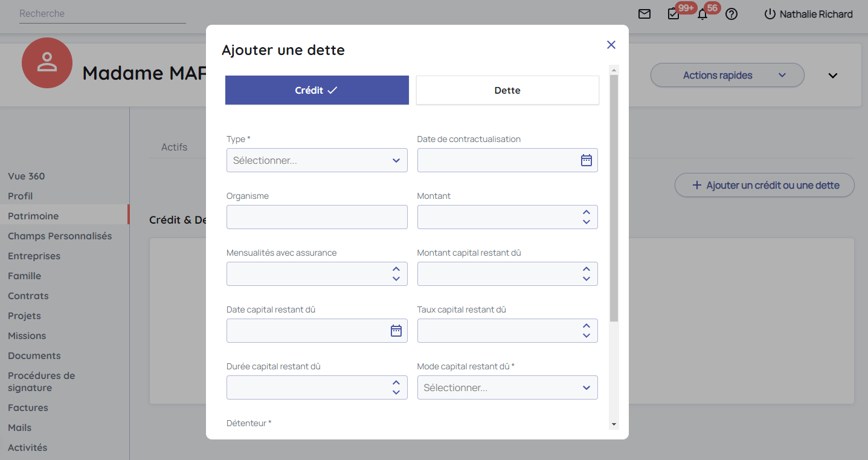Image resolution: width=868 pixels, height=460 pixels.
Task: Open calendar for Date de contractualisation
Action: pyautogui.click(x=586, y=160)
